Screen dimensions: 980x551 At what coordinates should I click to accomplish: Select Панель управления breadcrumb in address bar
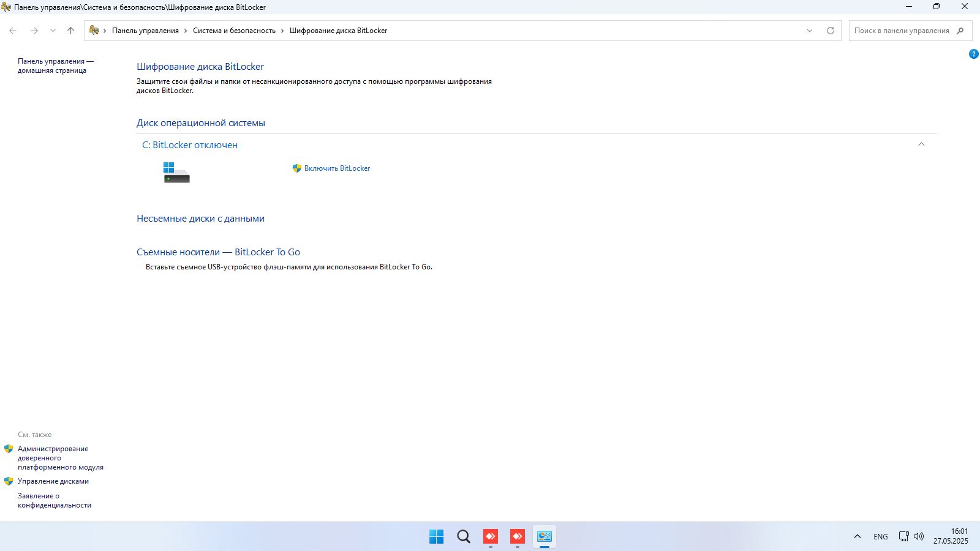click(x=145, y=31)
